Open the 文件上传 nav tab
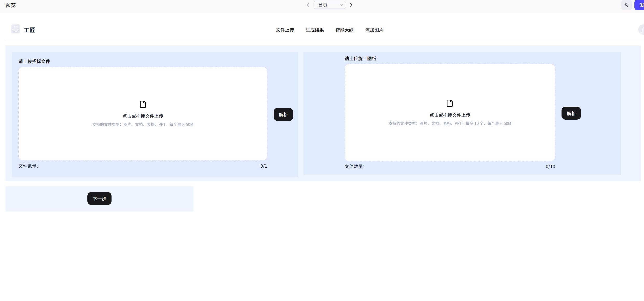 click(285, 30)
